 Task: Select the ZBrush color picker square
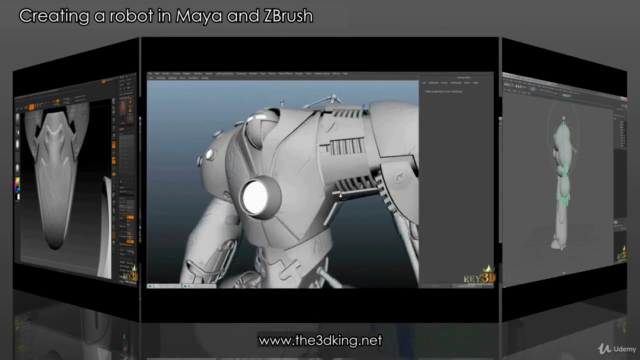[x=17, y=184]
